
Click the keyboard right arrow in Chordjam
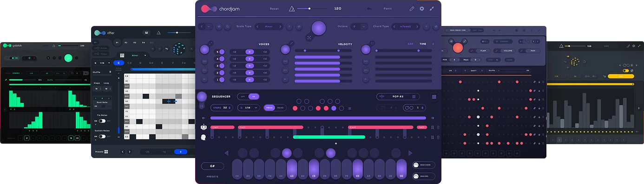(x=410, y=153)
